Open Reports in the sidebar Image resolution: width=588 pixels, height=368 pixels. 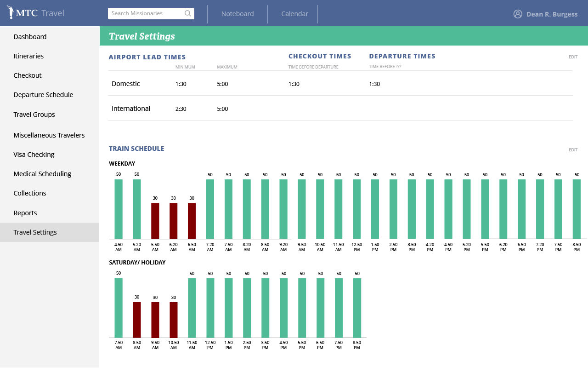pos(25,213)
